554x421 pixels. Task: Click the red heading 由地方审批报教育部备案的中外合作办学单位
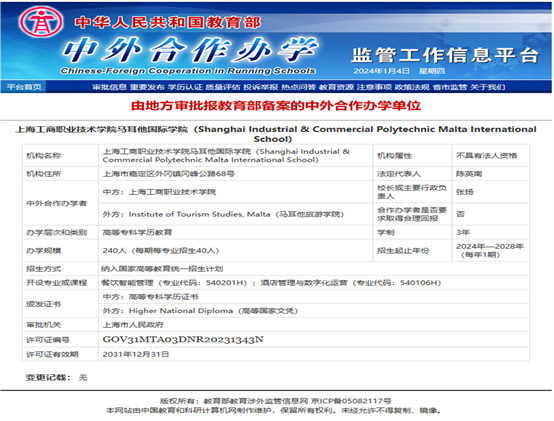[276, 106]
